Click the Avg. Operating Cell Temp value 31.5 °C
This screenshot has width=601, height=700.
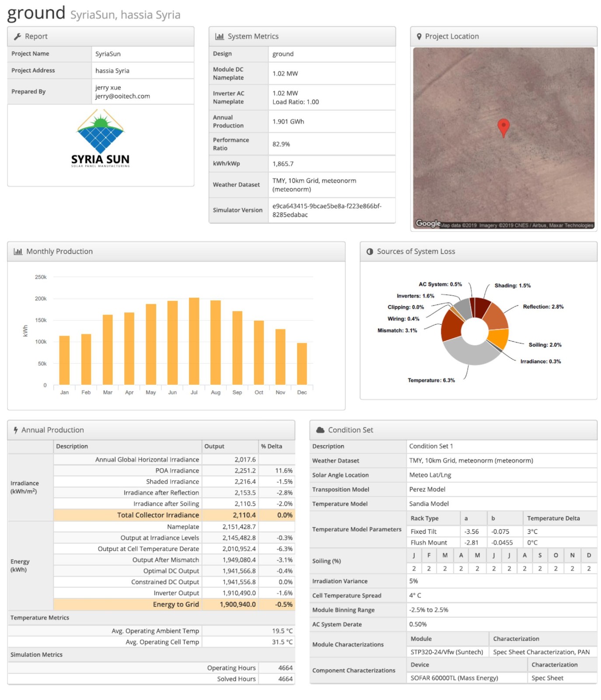(x=282, y=642)
